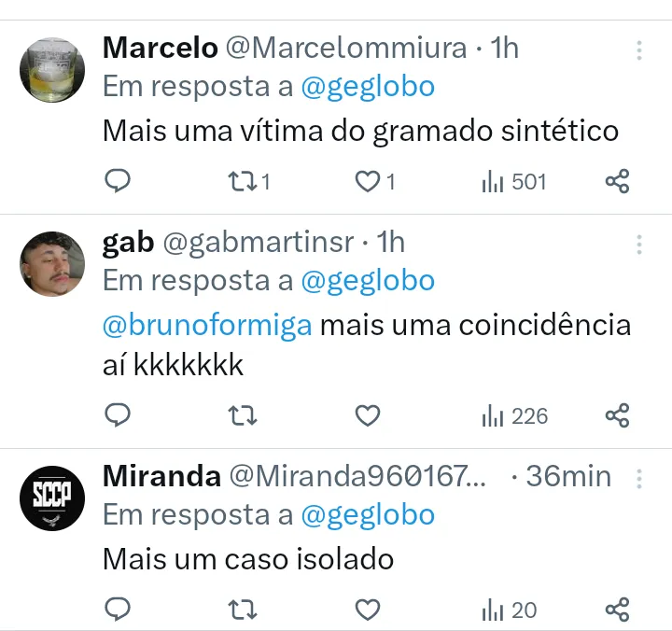Screen dimensions: 672x631
Task: Reply to Marcelo's tweet
Action: (x=117, y=181)
